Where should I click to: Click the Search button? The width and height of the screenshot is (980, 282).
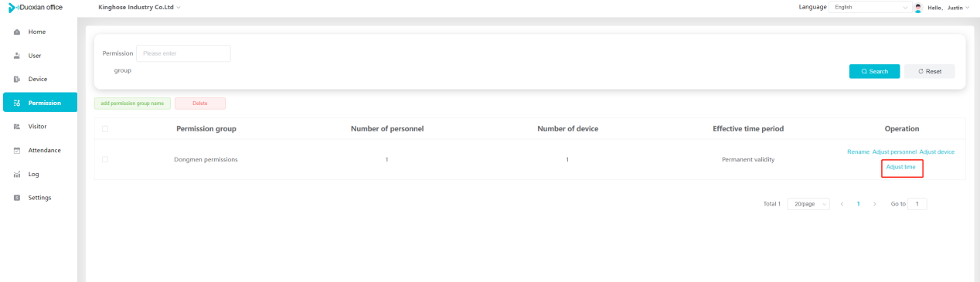point(875,71)
